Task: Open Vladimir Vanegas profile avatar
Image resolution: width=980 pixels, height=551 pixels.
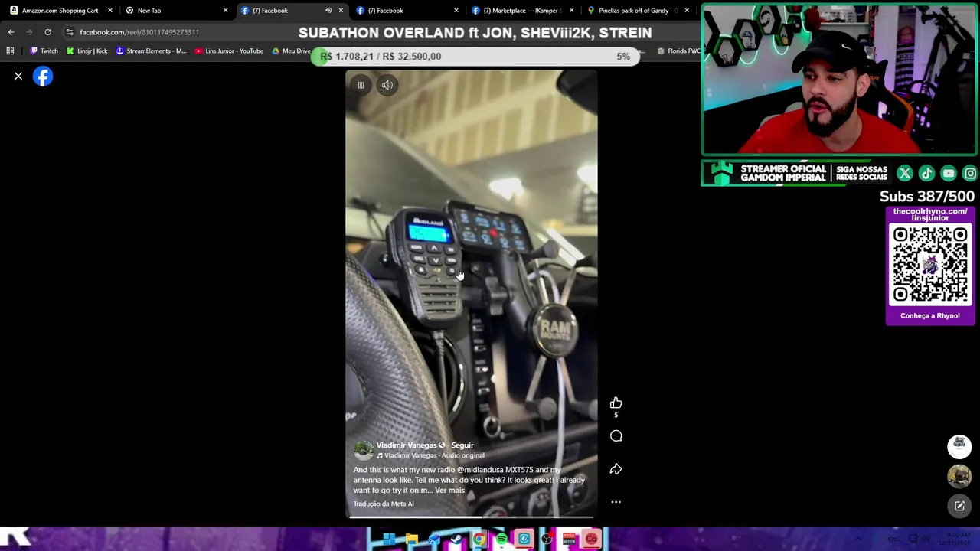Action: click(x=363, y=450)
